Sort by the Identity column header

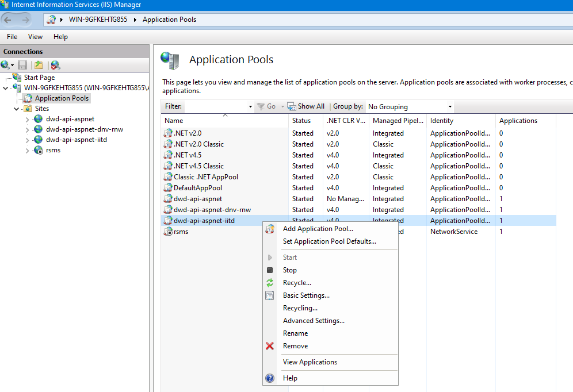point(461,121)
